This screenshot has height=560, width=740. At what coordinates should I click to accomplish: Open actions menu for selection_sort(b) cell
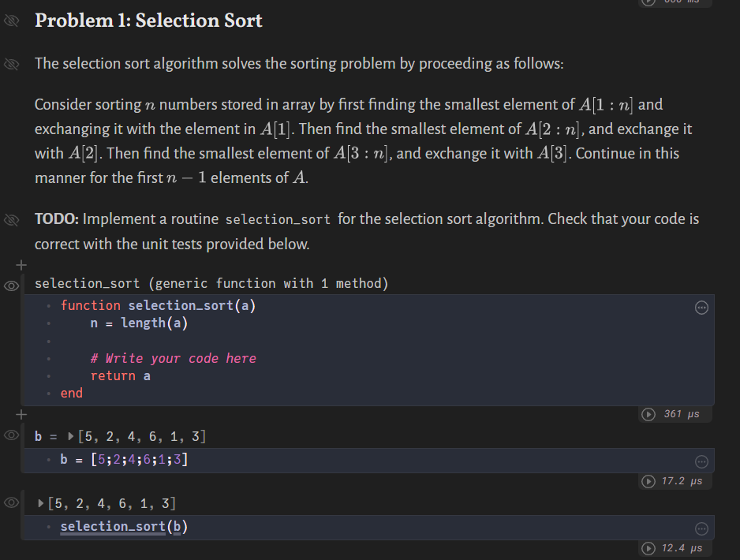(x=701, y=528)
